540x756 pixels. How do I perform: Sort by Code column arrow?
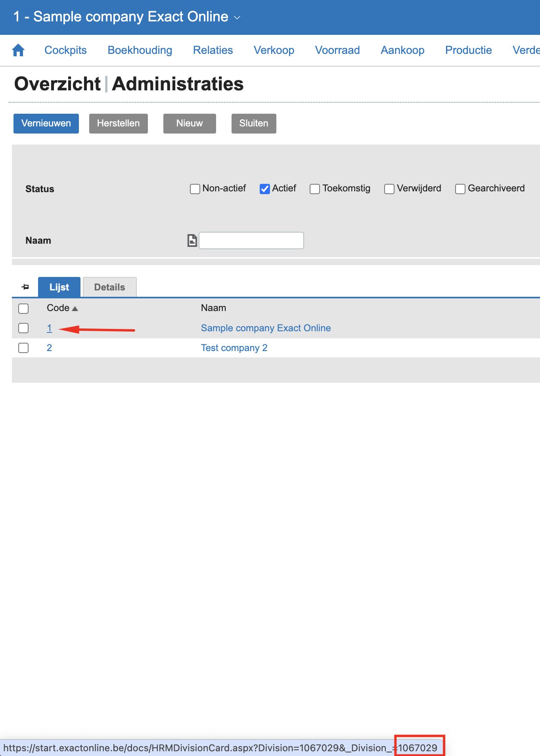coord(75,308)
